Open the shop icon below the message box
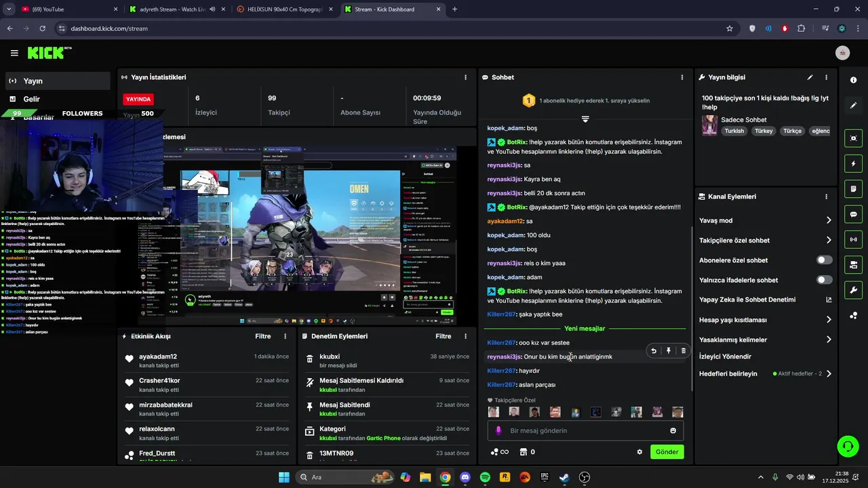This screenshot has height=488, width=868. click(524, 452)
